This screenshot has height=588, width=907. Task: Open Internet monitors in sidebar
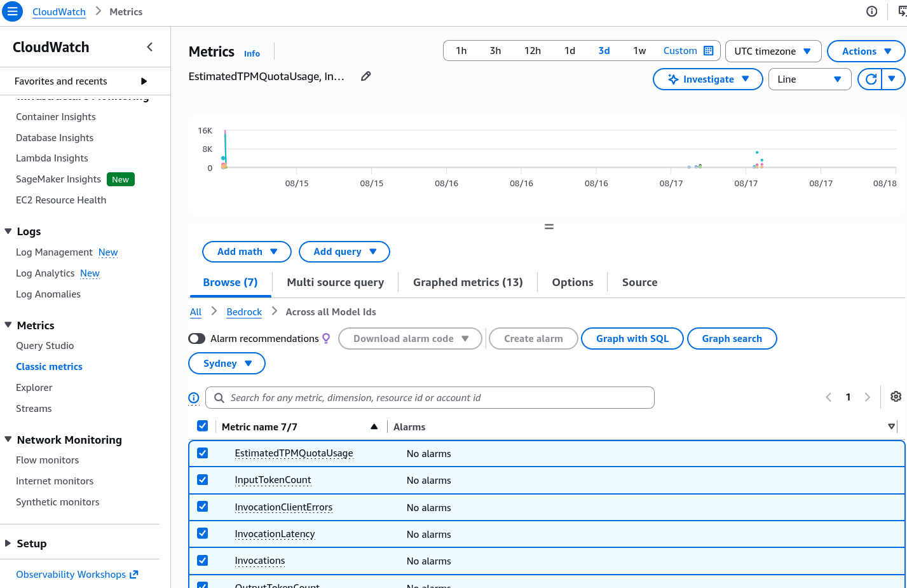point(55,481)
